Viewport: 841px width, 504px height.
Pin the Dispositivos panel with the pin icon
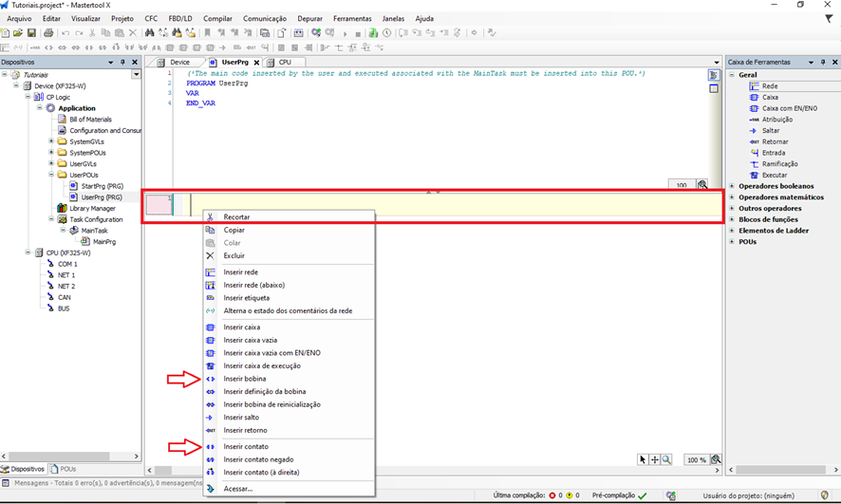point(122,63)
